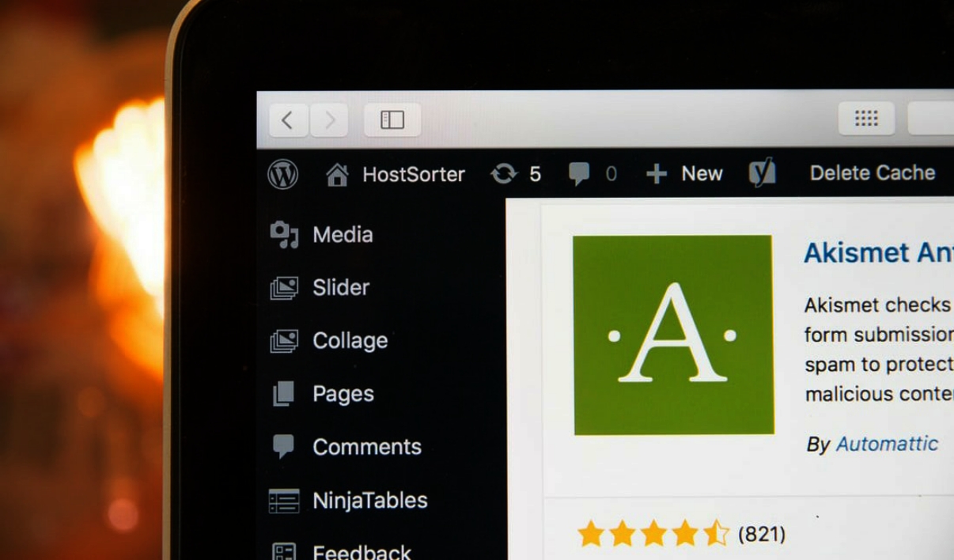Visit the HostSorter site link

[x=413, y=174]
